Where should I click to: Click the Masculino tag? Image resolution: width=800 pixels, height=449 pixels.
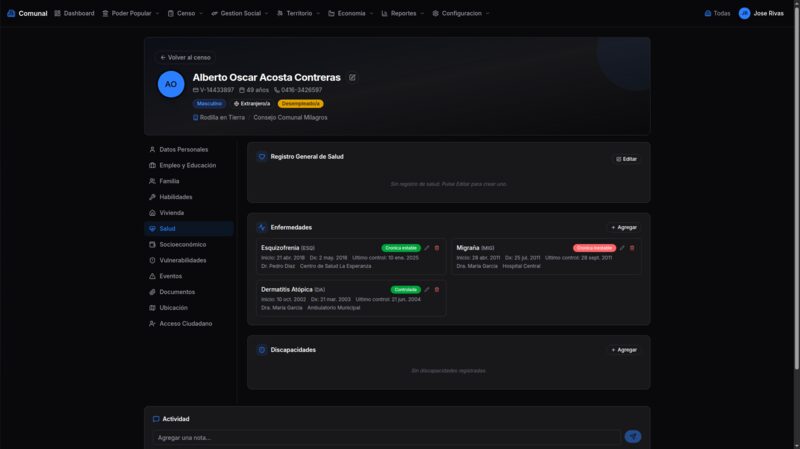209,104
